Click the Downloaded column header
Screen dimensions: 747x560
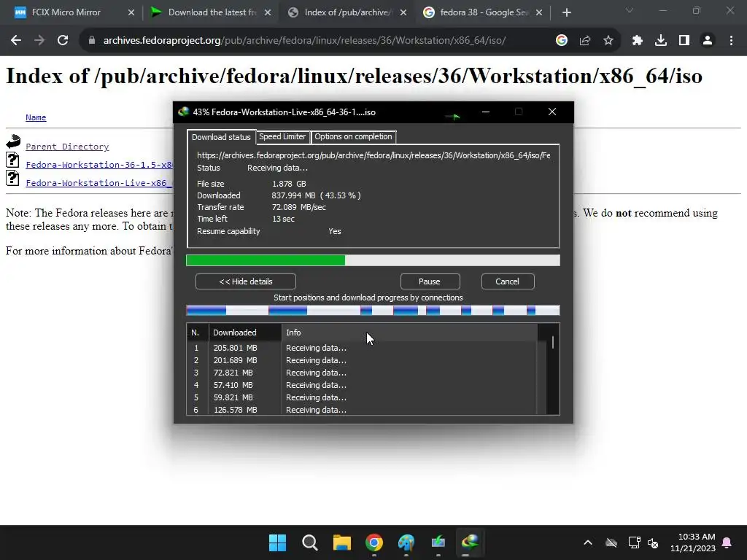coord(245,332)
